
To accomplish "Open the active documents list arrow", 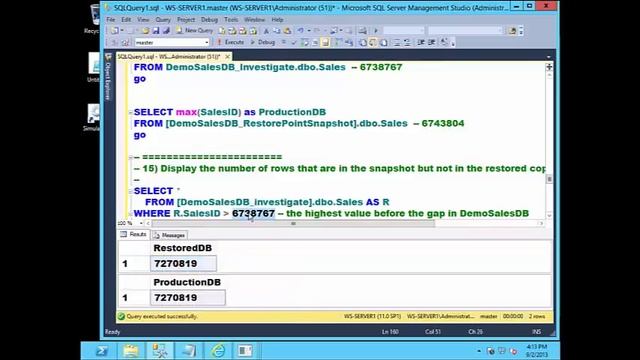I will (549, 57).
